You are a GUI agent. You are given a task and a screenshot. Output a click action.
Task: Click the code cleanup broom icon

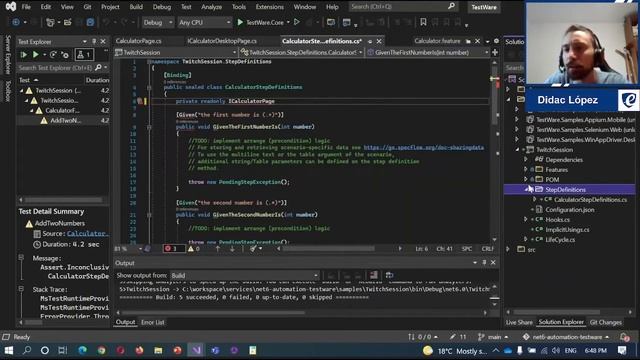pyautogui.click(x=253, y=249)
